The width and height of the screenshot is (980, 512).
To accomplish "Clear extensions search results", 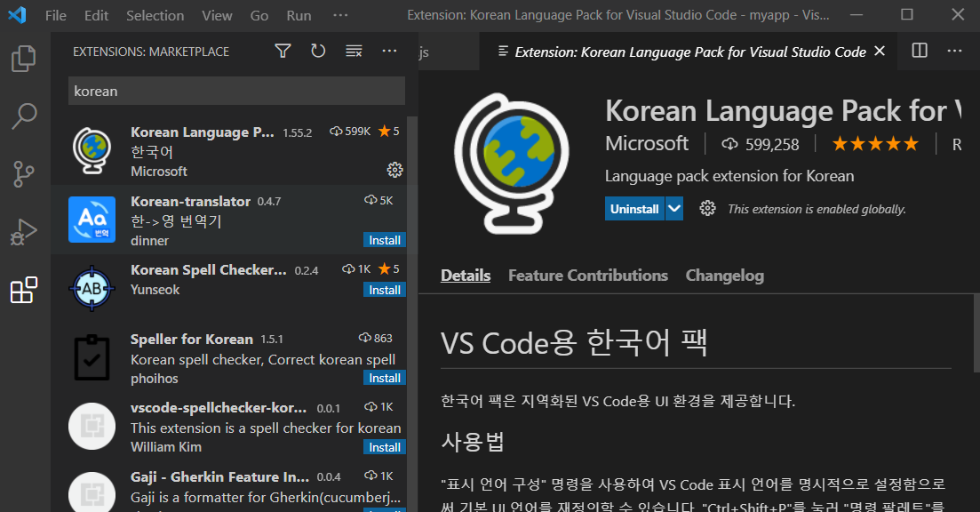I will [354, 52].
